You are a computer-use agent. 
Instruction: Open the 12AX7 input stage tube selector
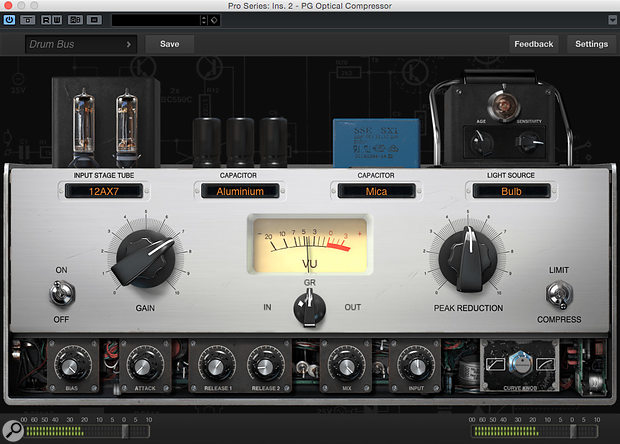tap(104, 191)
